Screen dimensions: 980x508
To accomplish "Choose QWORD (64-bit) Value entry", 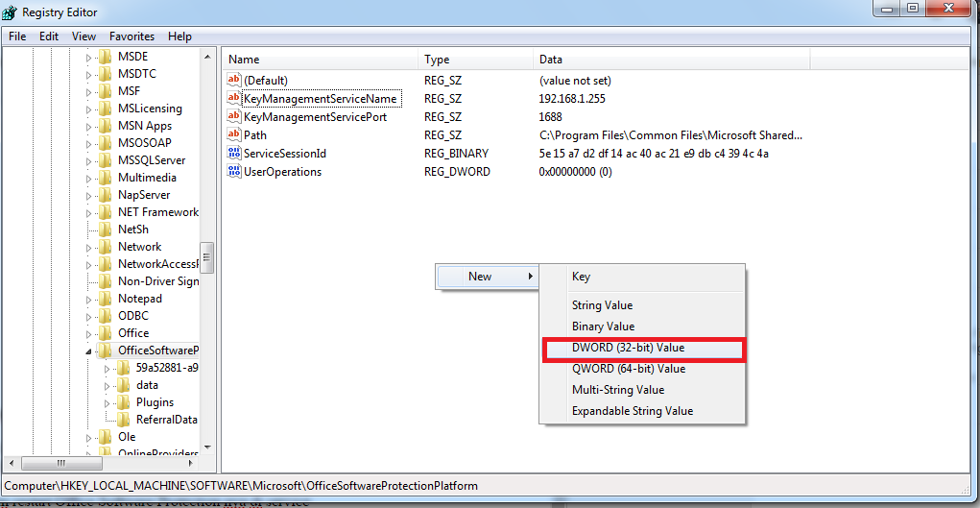I will [643, 369].
